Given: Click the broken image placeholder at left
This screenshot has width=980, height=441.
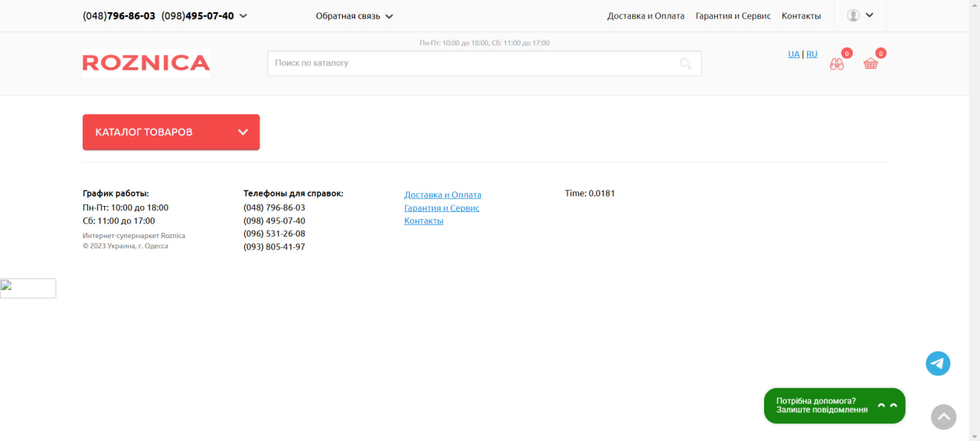Looking at the screenshot, I should pos(28,289).
